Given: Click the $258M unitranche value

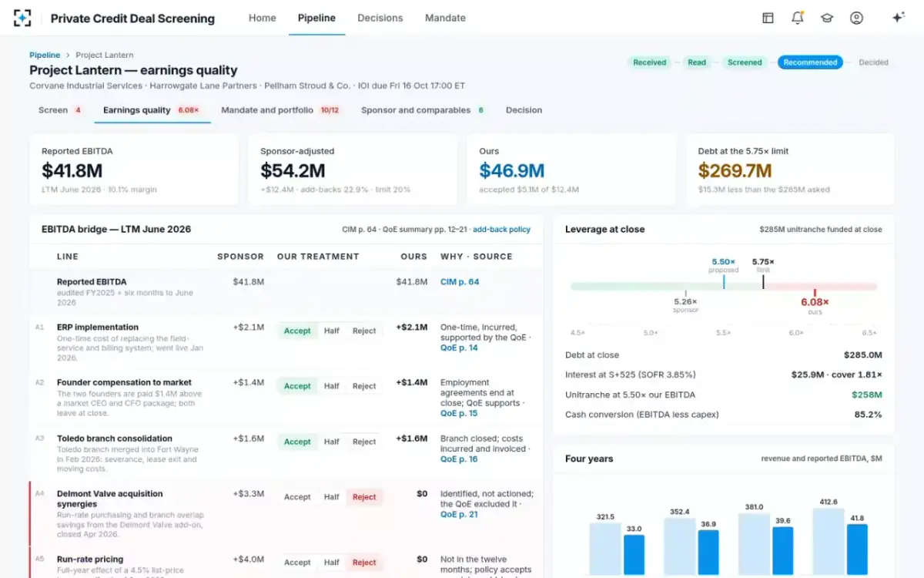Looking at the screenshot, I should 867,395.
